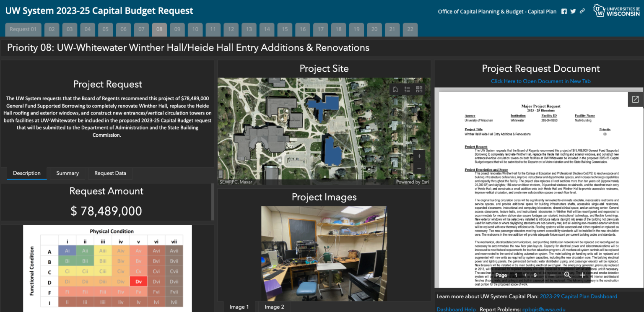Screen dimensions: 644x312
Task: Open the Facebook share icon
Action: (x=564, y=11)
